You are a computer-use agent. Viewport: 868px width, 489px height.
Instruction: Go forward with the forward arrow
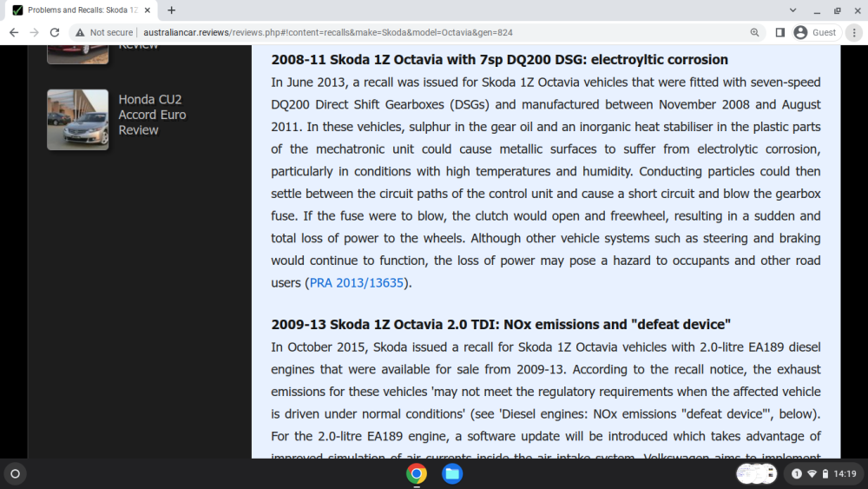(x=35, y=33)
